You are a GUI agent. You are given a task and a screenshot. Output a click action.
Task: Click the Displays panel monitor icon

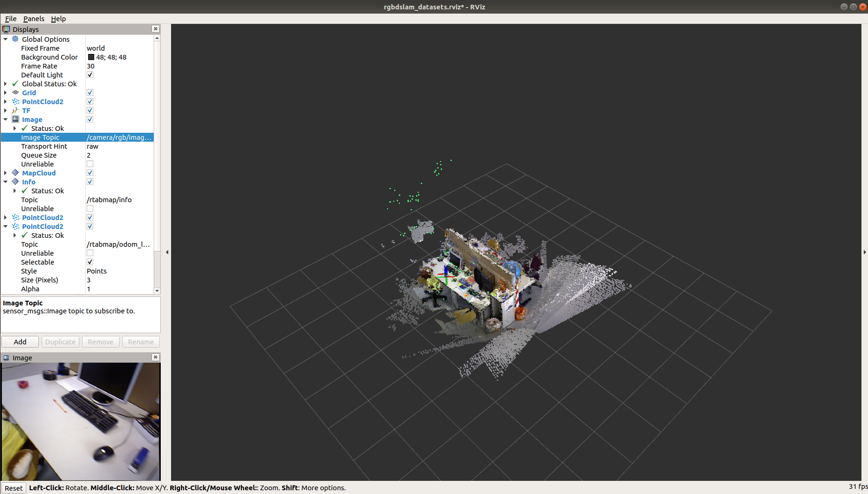(6, 29)
